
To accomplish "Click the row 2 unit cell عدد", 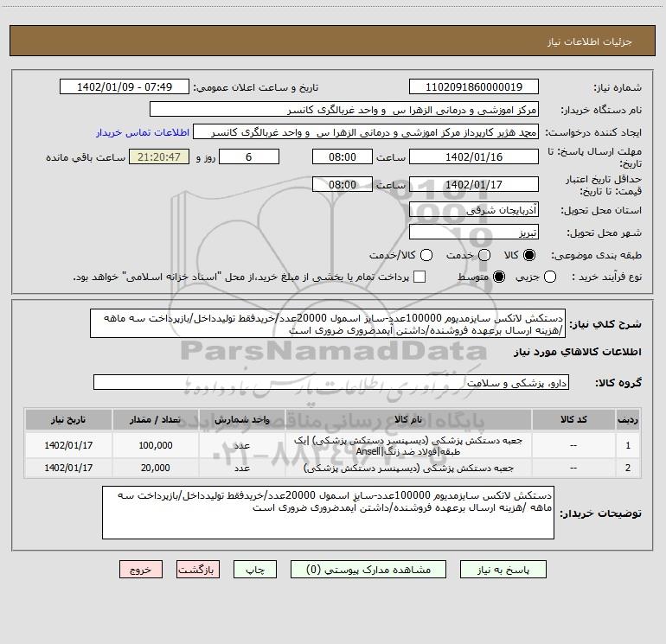I will click(241, 468).
